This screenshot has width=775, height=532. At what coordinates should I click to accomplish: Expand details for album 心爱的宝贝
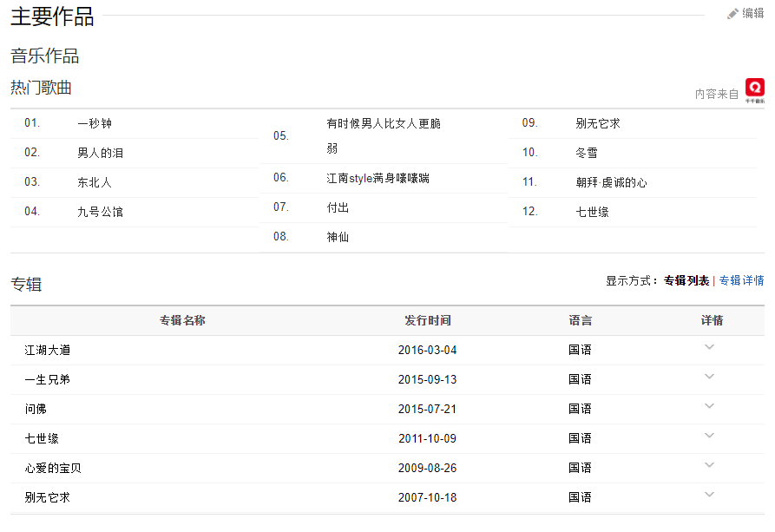pos(709,465)
